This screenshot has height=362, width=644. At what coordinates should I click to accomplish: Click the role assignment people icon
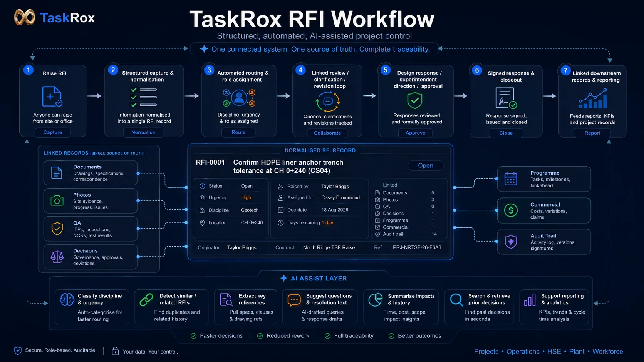pos(239,98)
